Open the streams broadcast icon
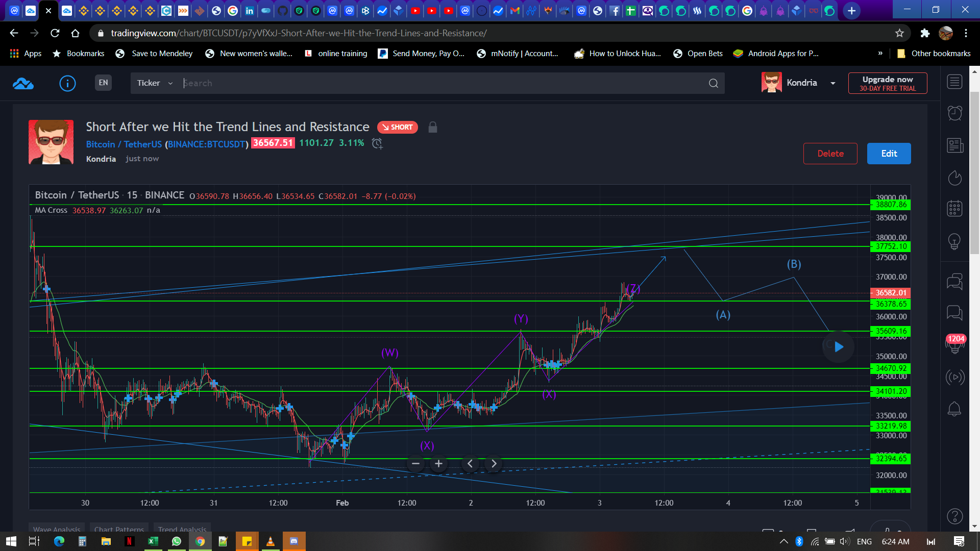Viewport: 980px width, 551px height. (954, 378)
